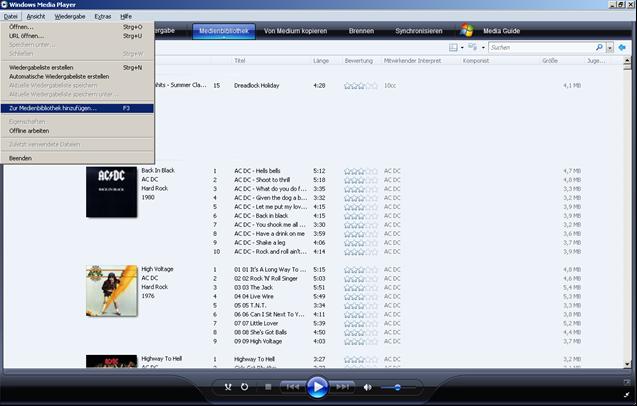The width and height of the screenshot is (637, 406).
Task: Start playback with the Play button
Action: (317, 387)
